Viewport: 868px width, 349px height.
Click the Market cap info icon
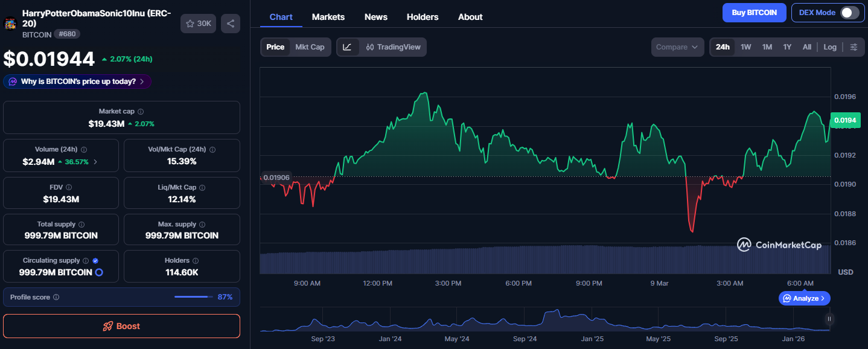coord(141,112)
